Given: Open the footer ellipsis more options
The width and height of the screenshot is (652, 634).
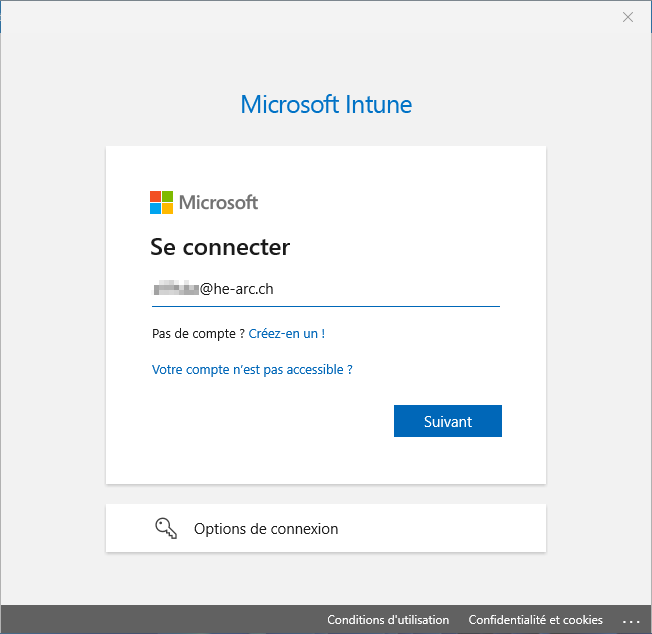Looking at the screenshot, I should point(631,621).
